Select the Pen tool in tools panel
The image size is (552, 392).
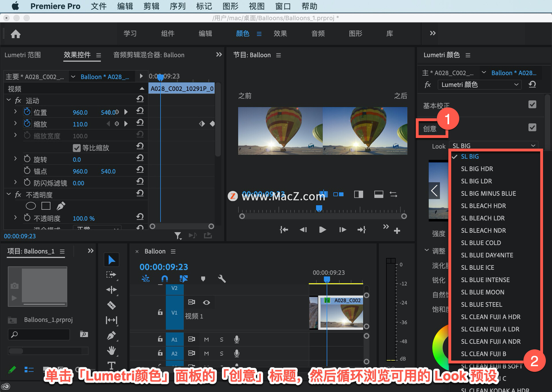tap(112, 335)
